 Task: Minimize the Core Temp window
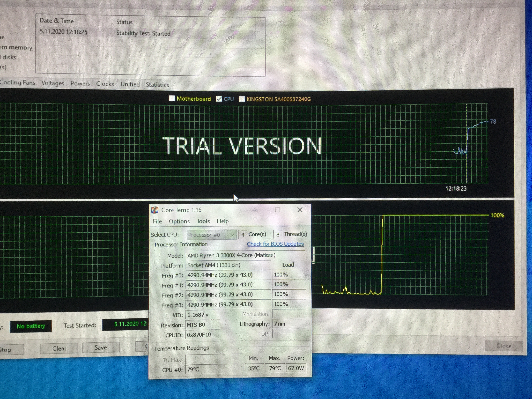point(255,210)
